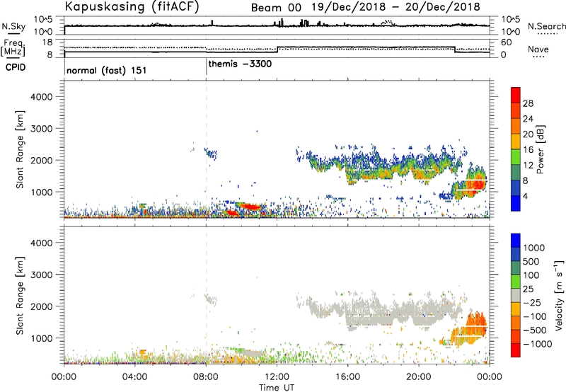The image size is (566, 392).
Task: Click the blue bottom segment of power colorbar
Action: [x=516, y=203]
